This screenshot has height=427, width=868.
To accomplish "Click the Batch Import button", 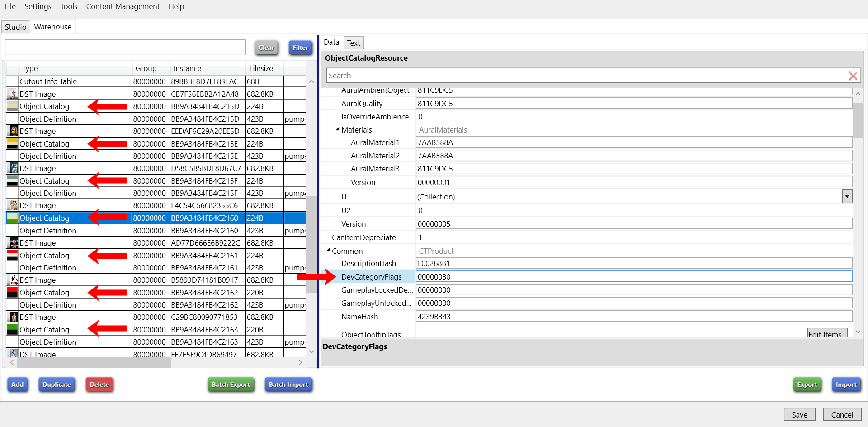I will tap(288, 384).
